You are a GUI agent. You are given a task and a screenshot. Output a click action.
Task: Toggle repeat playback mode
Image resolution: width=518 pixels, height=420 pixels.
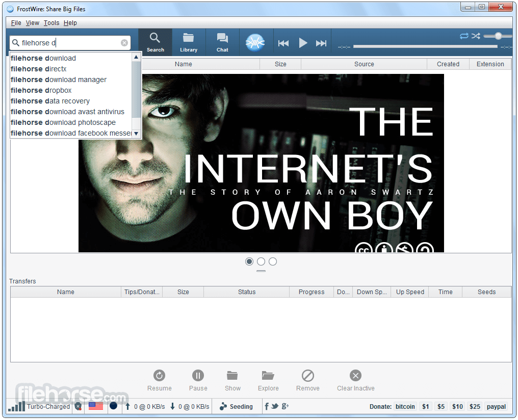point(464,36)
